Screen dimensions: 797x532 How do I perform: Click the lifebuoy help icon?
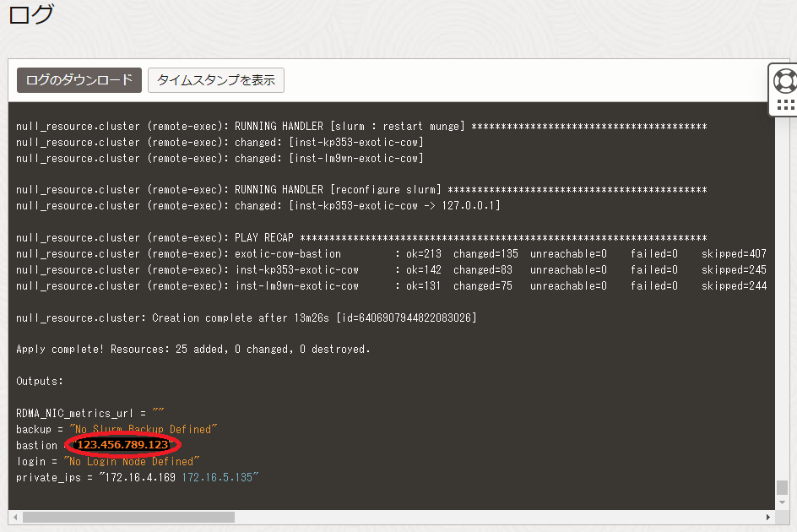785,81
